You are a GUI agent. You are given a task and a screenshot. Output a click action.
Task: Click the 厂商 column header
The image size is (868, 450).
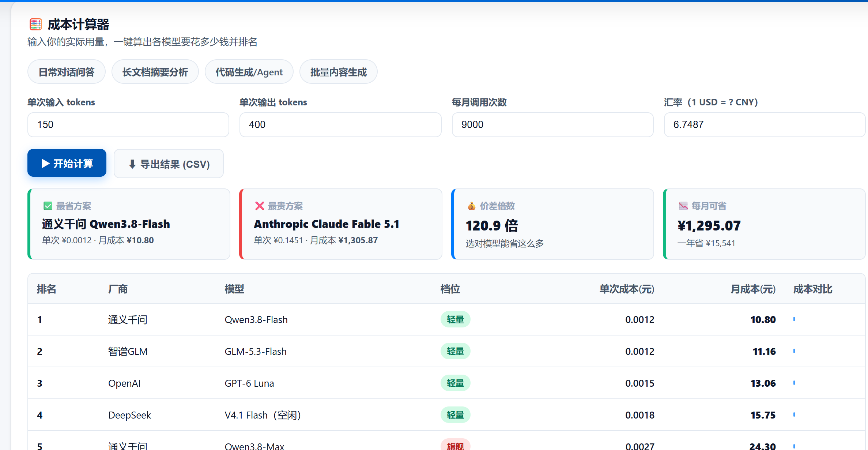coord(118,289)
